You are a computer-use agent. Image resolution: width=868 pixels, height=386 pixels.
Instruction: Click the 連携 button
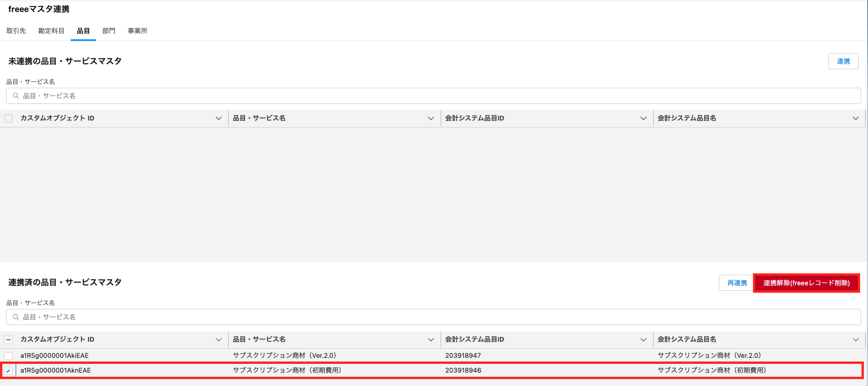click(x=843, y=61)
